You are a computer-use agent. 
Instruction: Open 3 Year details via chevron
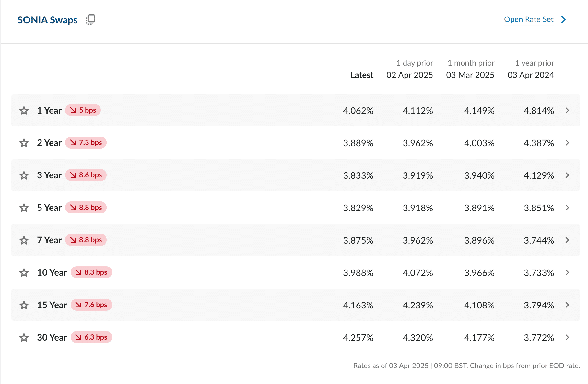point(567,175)
